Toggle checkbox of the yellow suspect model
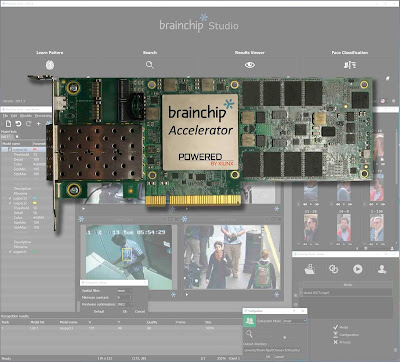Image resolution: width=400 pixels, height=362 pixels. pyautogui.click(x=10, y=203)
